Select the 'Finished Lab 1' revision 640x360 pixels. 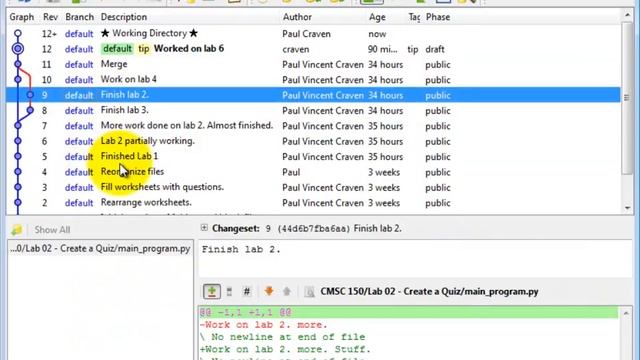tap(313, 156)
